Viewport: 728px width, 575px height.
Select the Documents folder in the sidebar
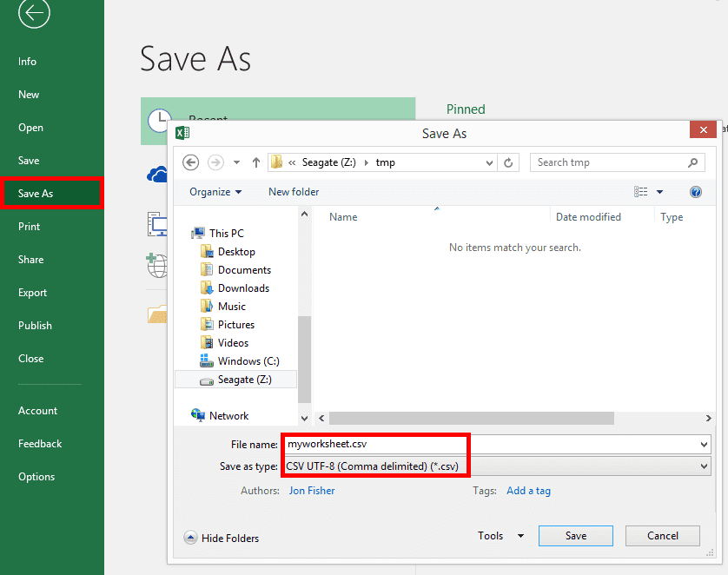[239, 269]
